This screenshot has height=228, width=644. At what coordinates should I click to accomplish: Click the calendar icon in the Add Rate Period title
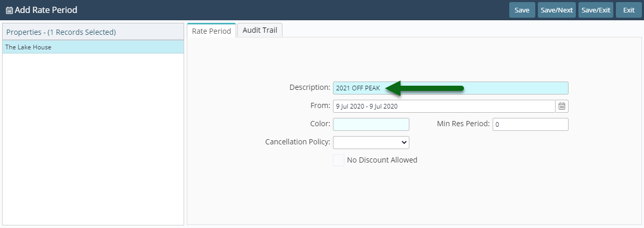click(9, 10)
